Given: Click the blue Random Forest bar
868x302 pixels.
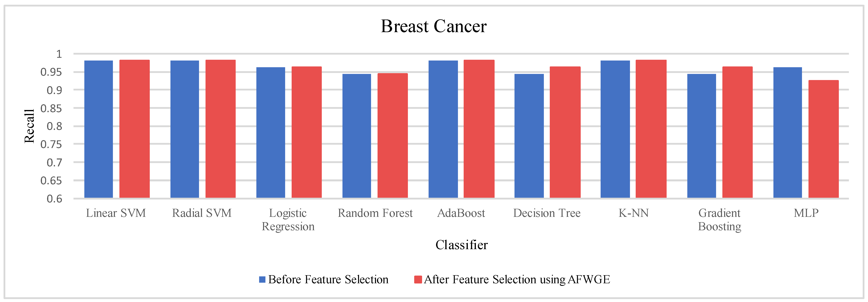Looking at the screenshot, I should pyautogui.click(x=356, y=136).
